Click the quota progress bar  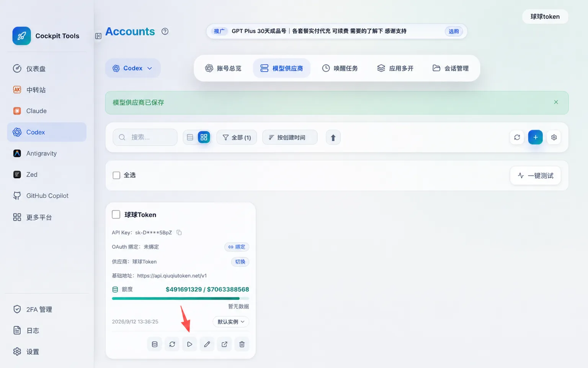coord(180,298)
